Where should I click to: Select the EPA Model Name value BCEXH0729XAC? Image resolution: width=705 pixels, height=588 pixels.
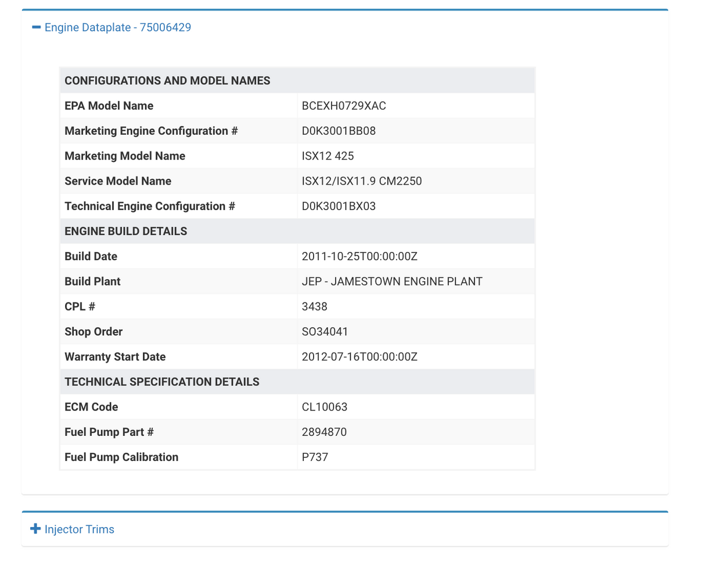[x=343, y=106]
